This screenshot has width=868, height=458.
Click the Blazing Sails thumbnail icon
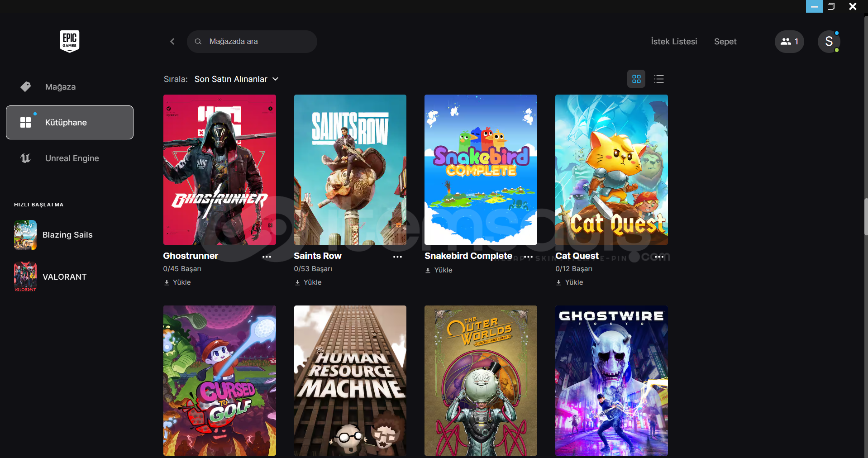click(x=25, y=235)
